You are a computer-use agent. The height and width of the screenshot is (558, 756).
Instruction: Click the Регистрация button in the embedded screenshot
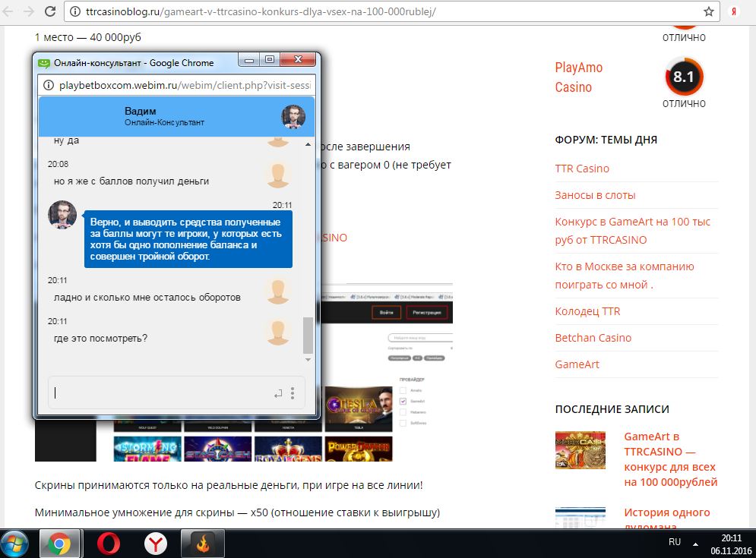(x=427, y=312)
